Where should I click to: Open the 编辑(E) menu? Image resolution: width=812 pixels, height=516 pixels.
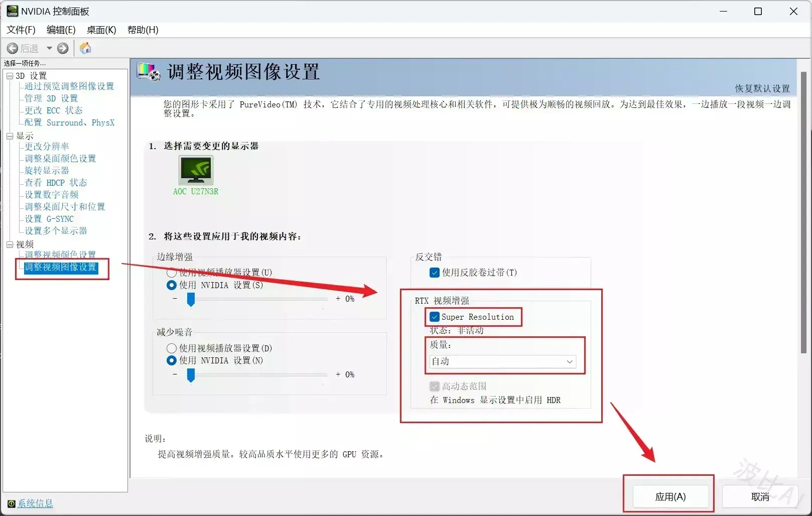point(61,30)
